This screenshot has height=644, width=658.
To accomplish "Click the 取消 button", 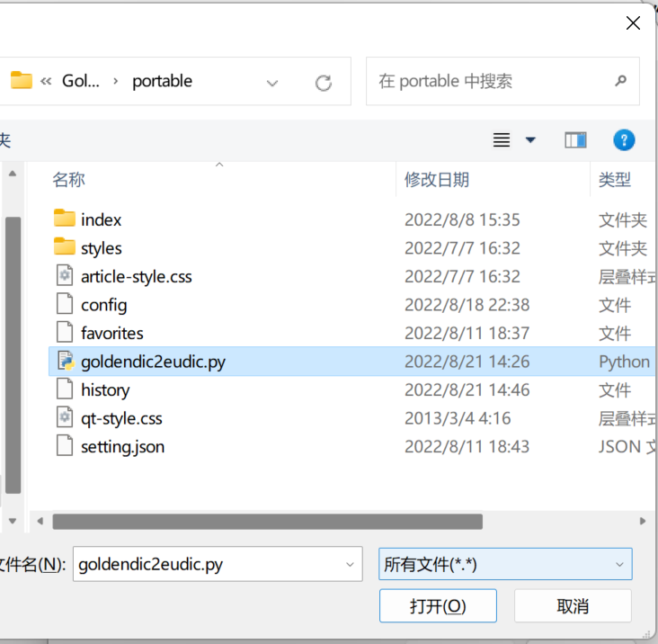I will tap(573, 606).
